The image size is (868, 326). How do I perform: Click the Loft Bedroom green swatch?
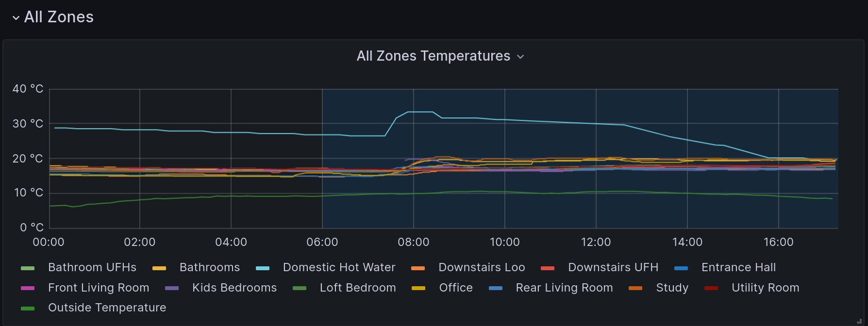coord(300,288)
